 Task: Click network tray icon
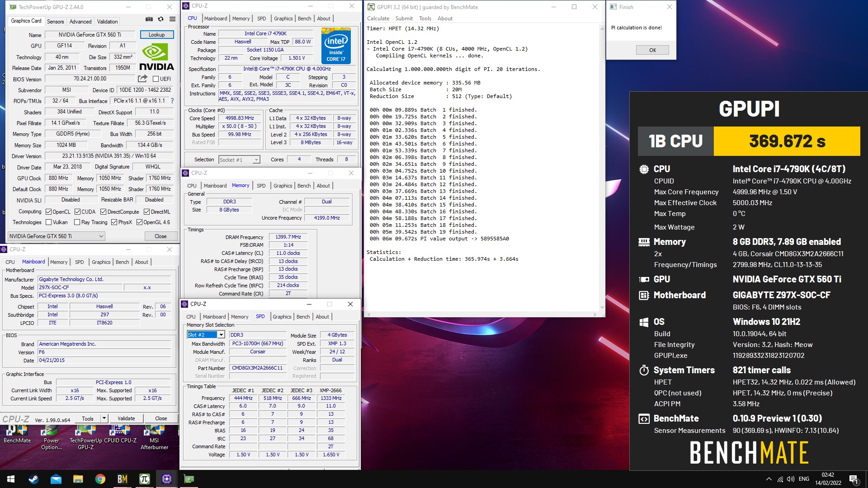pos(780,479)
